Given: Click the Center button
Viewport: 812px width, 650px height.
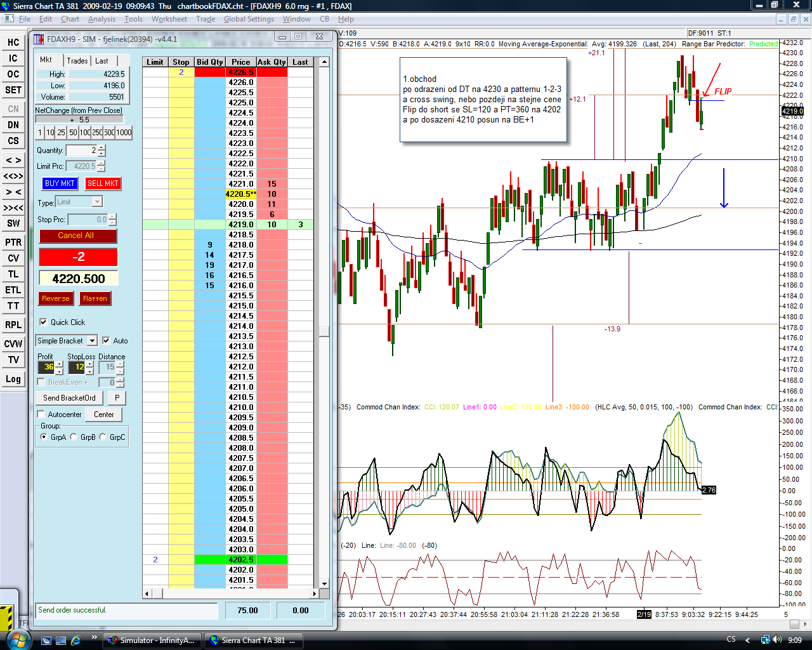Looking at the screenshot, I should 104,415.
